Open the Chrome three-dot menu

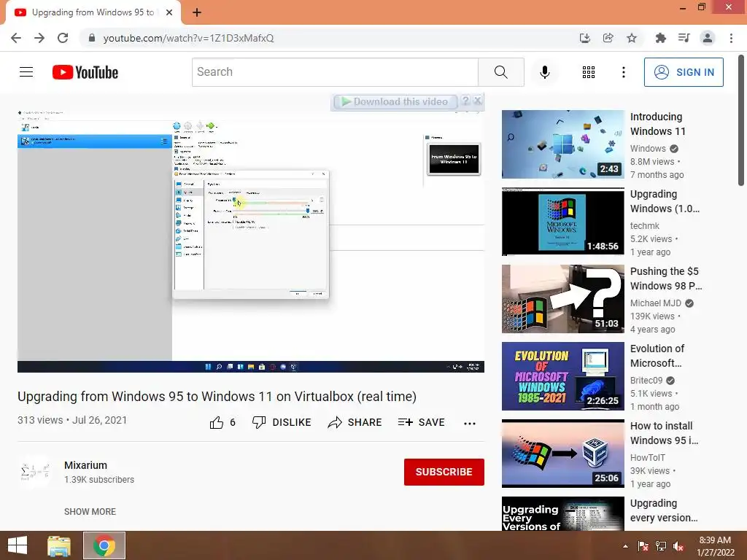(x=731, y=38)
